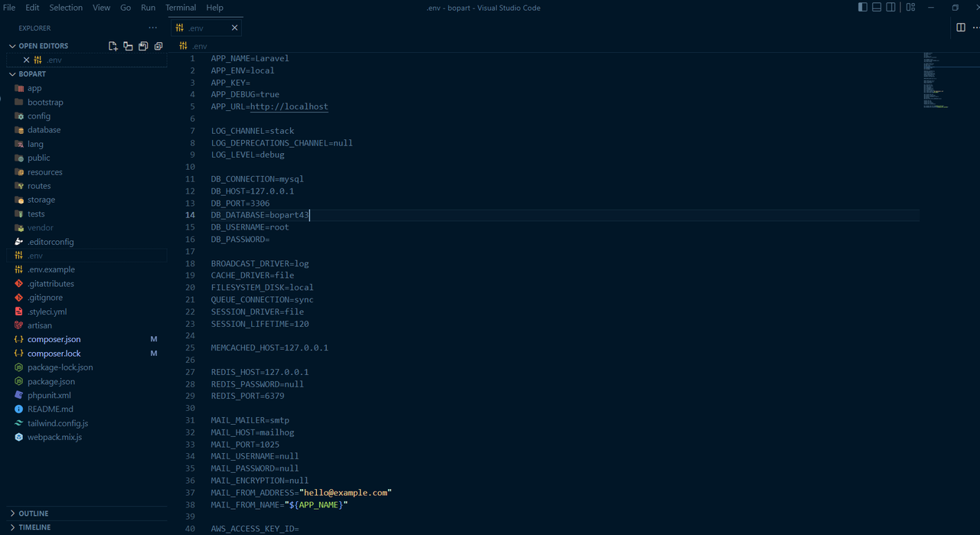Image resolution: width=980 pixels, height=535 pixels.
Task: Open the Edit menu
Action: pos(32,8)
